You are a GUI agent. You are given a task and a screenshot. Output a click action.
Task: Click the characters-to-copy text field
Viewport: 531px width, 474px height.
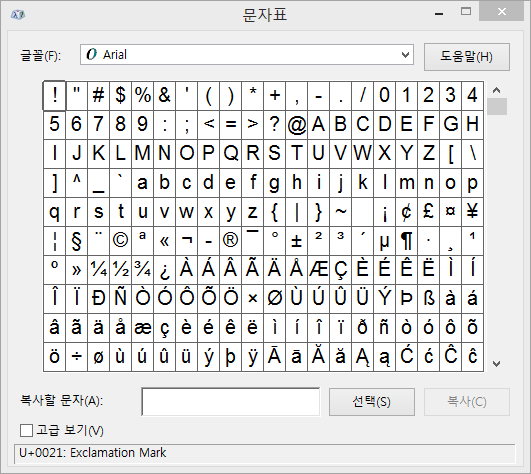[230, 402]
